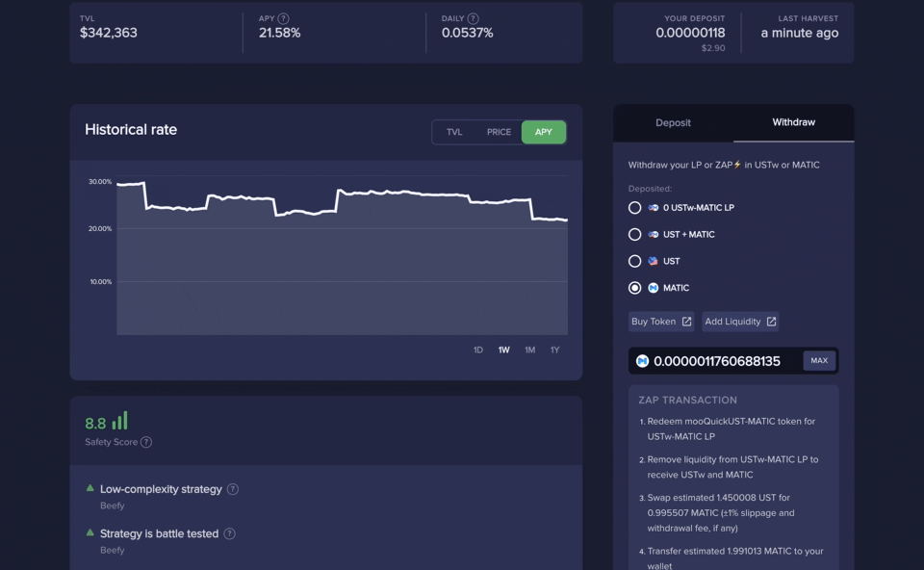Show PRICE in historical rate chart
The height and width of the screenshot is (570, 924).
coord(499,132)
